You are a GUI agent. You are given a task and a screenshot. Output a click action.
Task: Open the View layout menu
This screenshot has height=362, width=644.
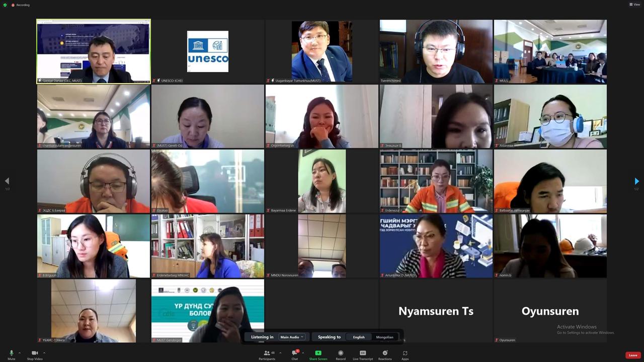coord(634,5)
